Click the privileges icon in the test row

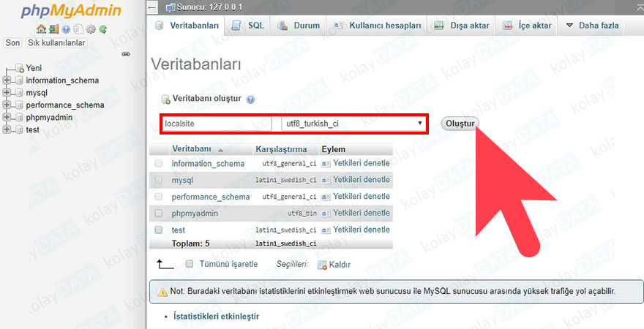[326, 230]
